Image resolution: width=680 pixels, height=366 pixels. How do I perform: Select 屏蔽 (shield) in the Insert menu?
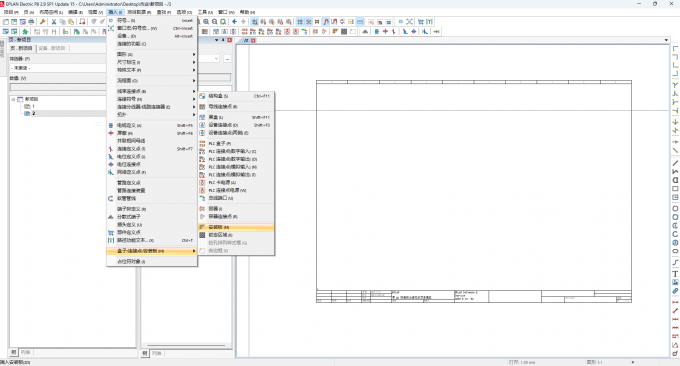(152, 133)
